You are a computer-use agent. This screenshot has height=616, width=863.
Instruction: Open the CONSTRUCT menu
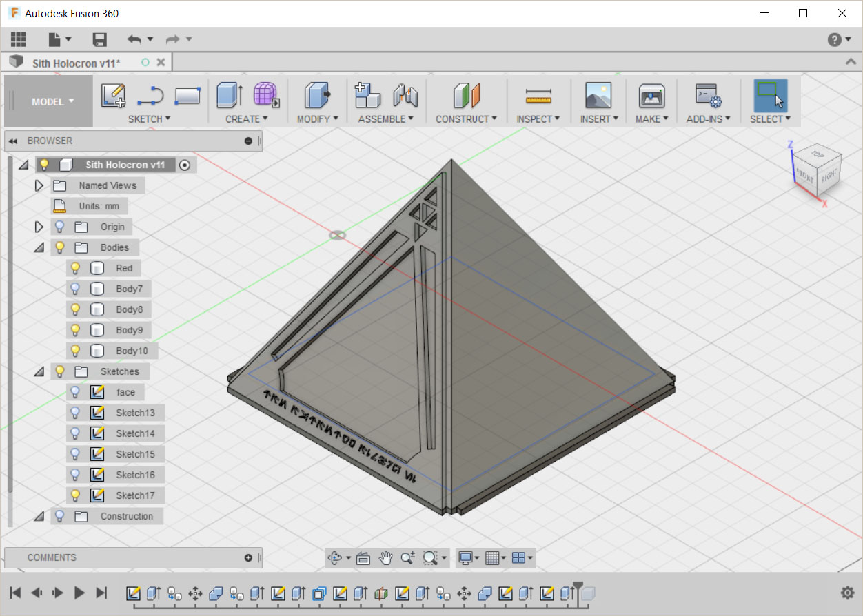466,119
